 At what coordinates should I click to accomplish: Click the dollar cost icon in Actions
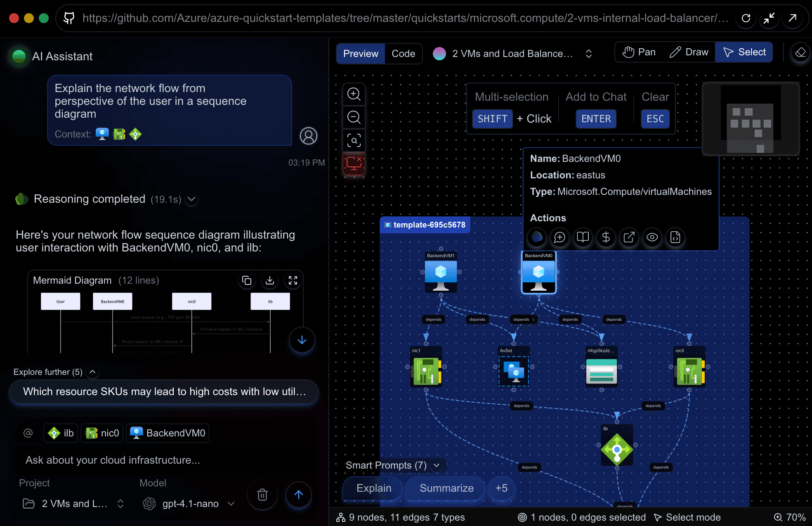[606, 237]
